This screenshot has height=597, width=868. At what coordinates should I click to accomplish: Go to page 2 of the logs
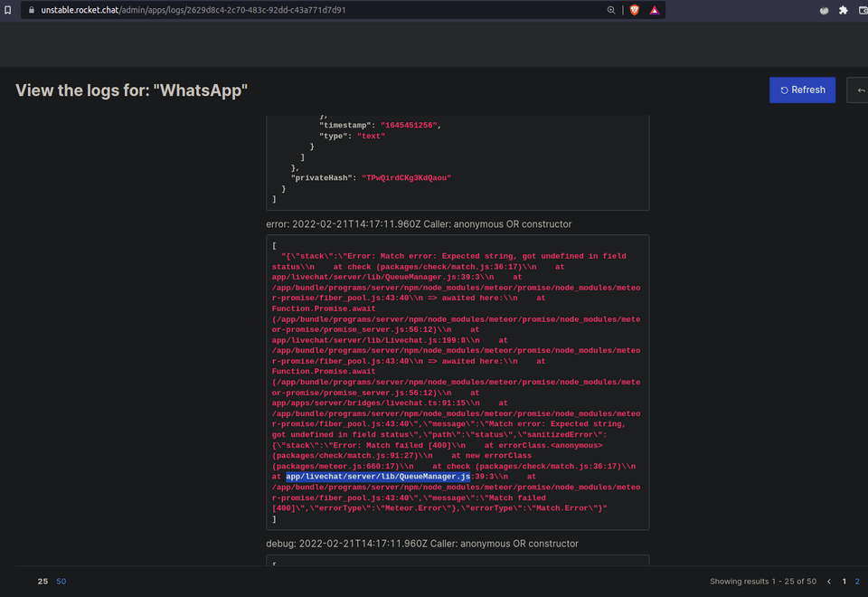[857, 581]
